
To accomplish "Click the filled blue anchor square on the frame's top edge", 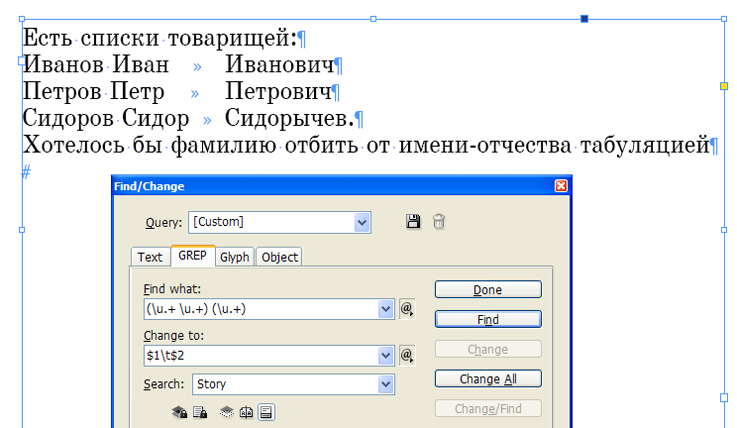I will coord(584,19).
